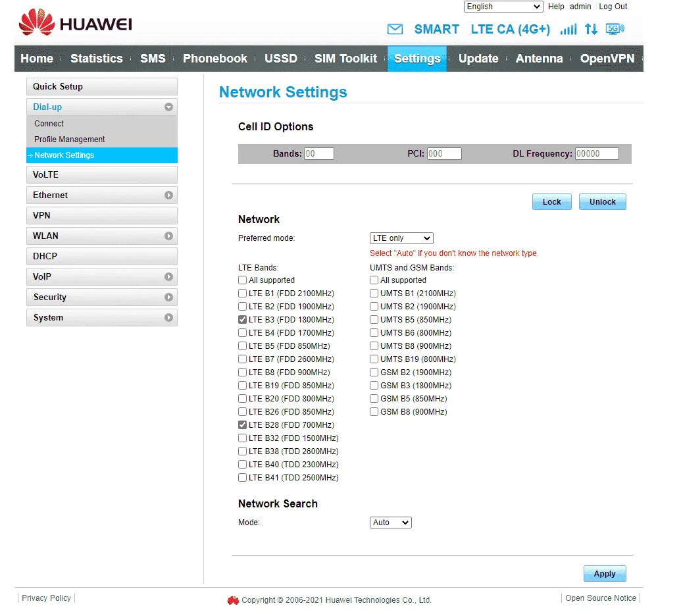Click the 5G WLAN status icon
The height and width of the screenshot is (616, 681).
pyautogui.click(x=615, y=29)
